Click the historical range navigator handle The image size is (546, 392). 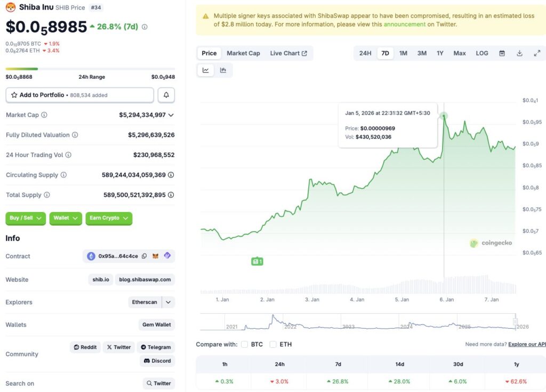(516, 322)
